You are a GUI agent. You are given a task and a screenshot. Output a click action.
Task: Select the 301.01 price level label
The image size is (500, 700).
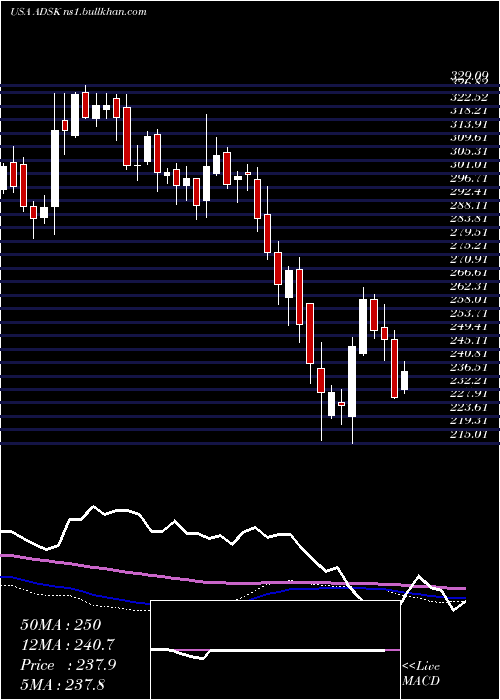pyautogui.click(x=469, y=165)
